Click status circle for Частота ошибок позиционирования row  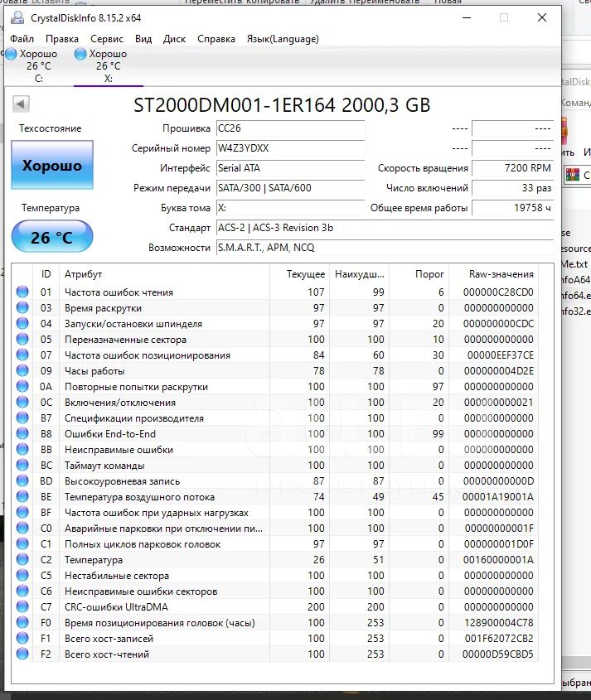22,355
